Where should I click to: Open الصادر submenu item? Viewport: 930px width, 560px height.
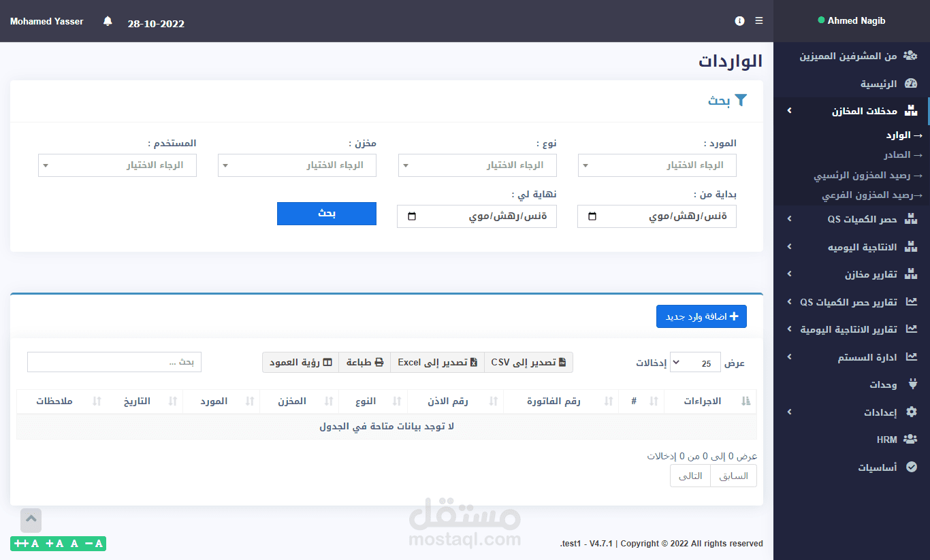(903, 155)
